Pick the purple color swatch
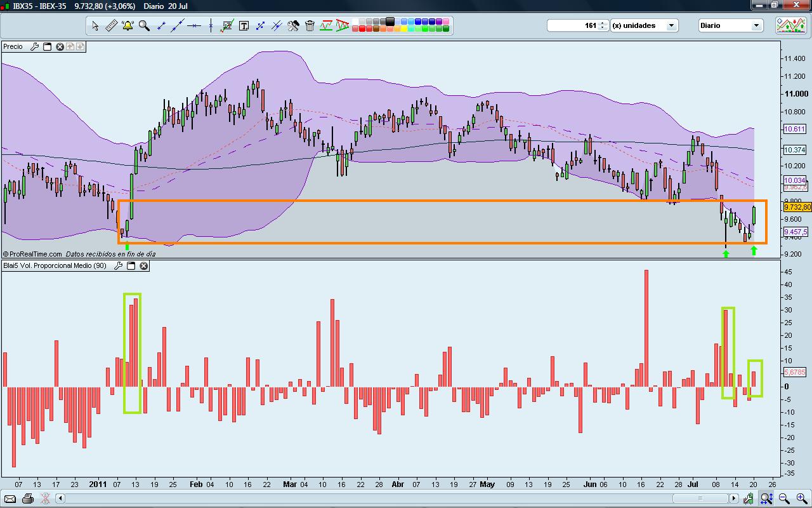Viewport: 812px width, 508px height. click(x=439, y=22)
